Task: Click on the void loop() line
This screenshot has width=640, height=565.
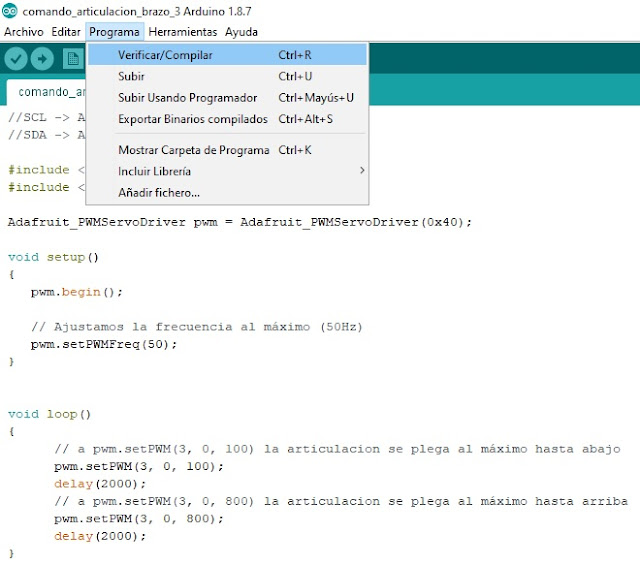Action: tap(49, 414)
